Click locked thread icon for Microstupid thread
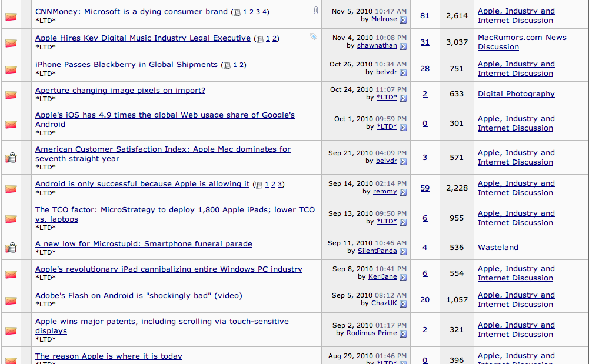589x364 pixels. 11,248
